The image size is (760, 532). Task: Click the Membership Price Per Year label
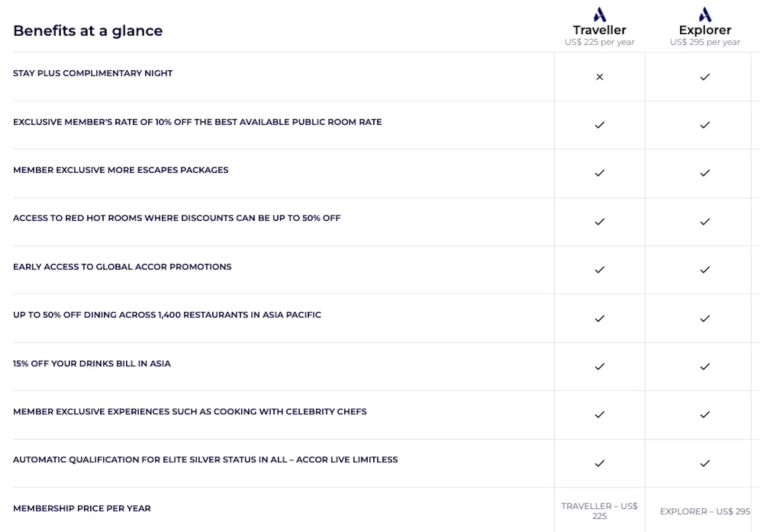82,508
